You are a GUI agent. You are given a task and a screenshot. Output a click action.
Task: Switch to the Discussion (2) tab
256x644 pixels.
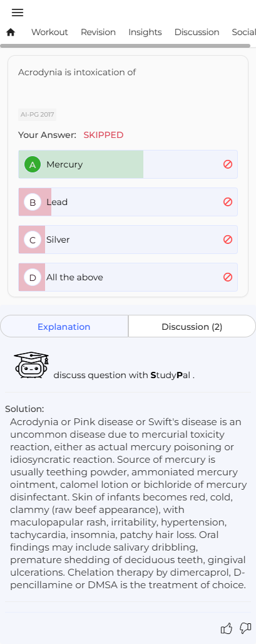pyautogui.click(x=192, y=327)
